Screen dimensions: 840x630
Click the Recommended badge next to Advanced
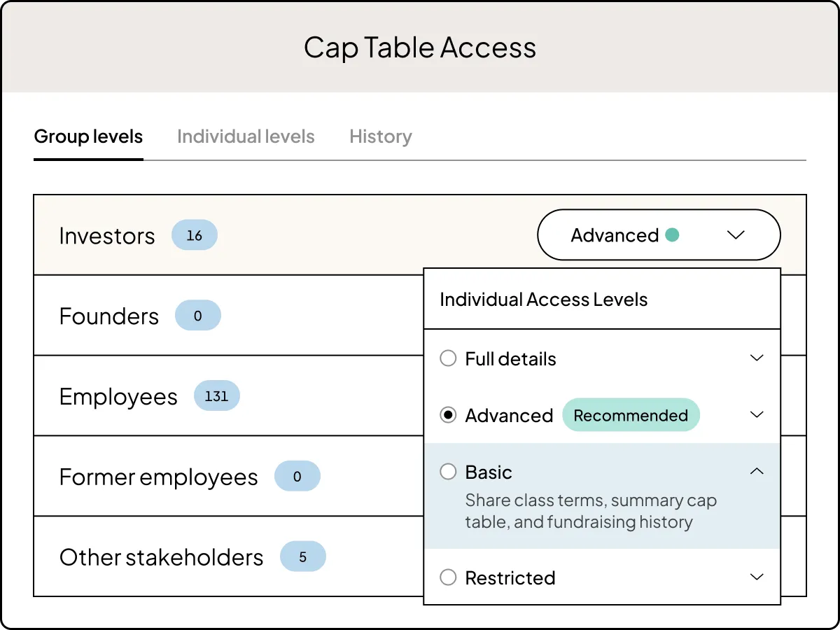click(x=631, y=414)
